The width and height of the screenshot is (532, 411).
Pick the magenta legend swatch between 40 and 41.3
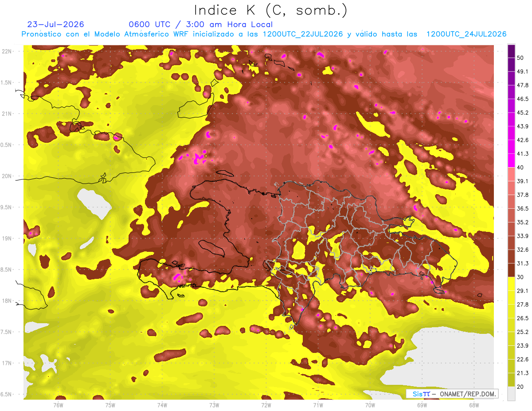coord(511,160)
